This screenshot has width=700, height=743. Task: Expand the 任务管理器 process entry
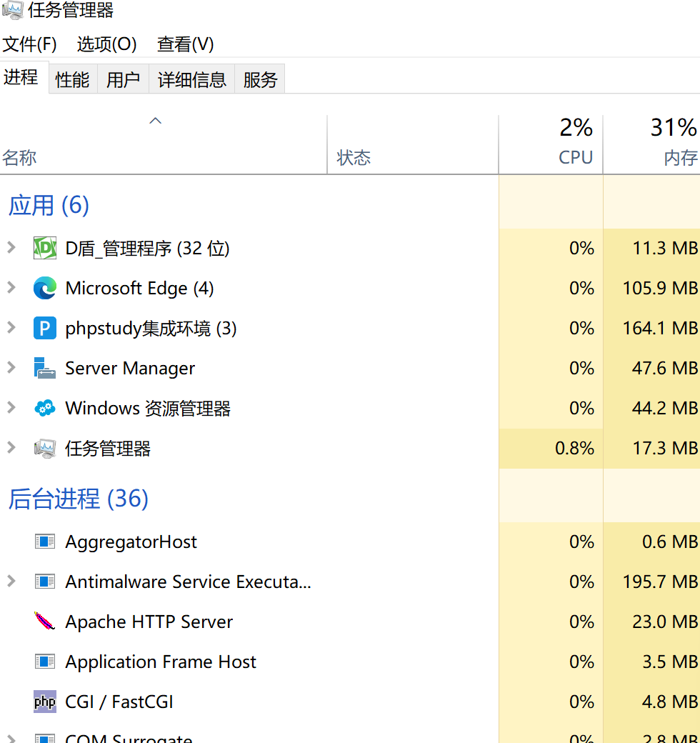[11, 447]
